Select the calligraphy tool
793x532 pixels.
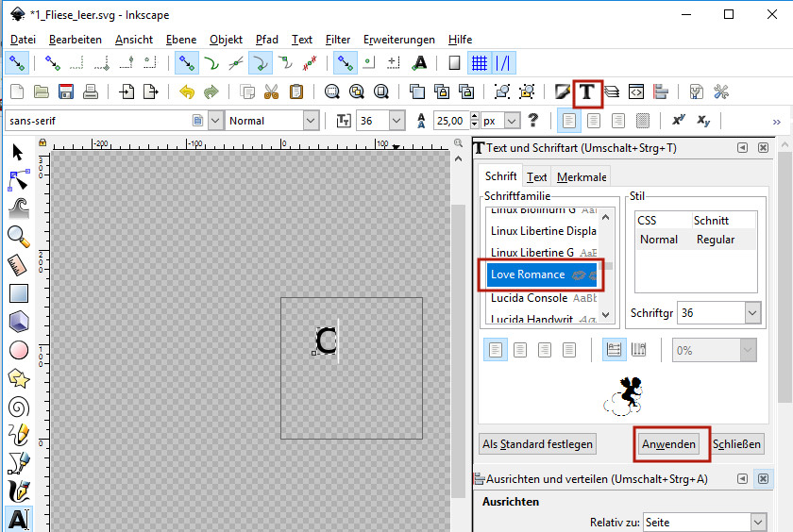[x=19, y=491]
